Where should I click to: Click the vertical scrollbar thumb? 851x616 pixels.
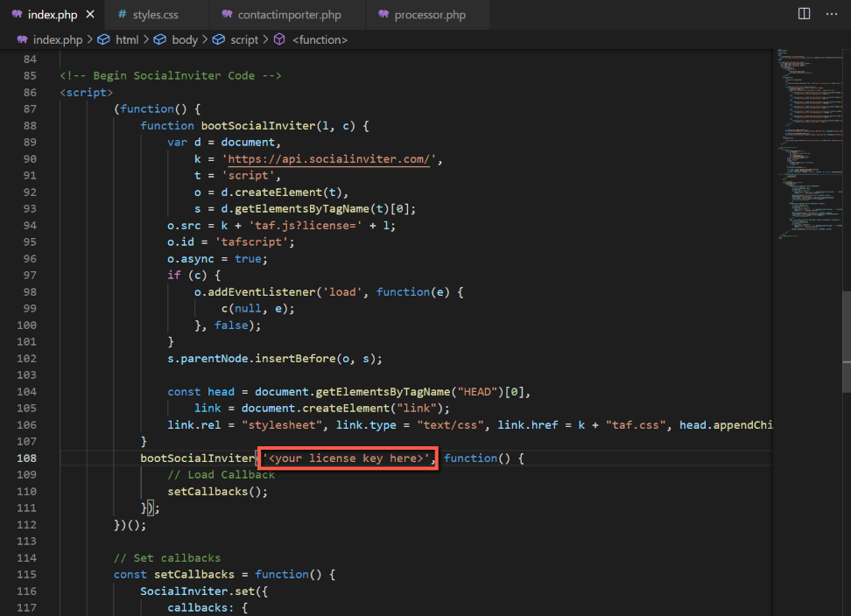click(846, 341)
